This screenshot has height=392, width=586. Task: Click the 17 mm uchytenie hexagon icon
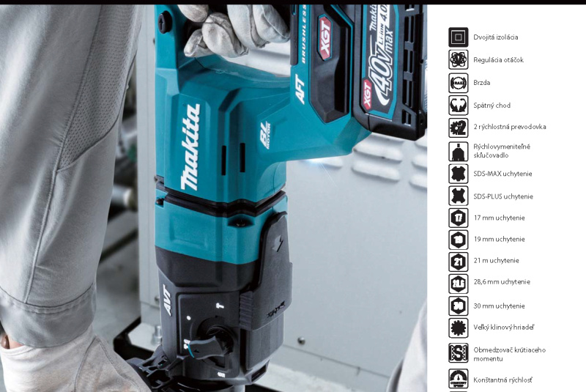point(459,218)
